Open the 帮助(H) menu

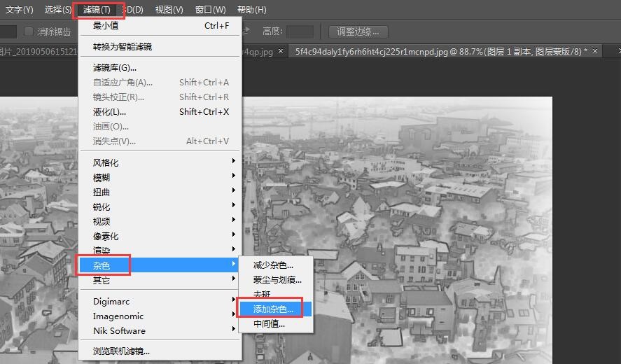pyautogui.click(x=251, y=10)
